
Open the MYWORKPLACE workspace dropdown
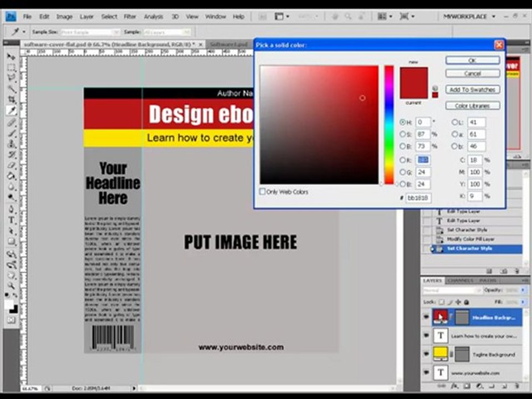(x=469, y=16)
